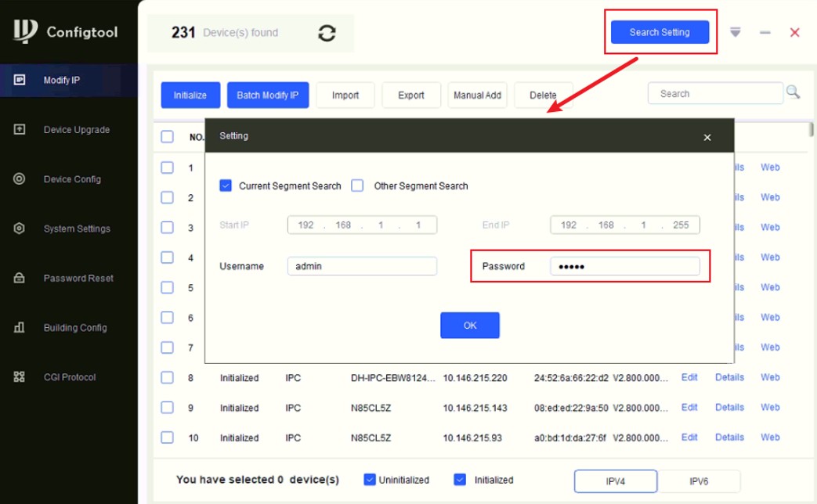Image resolution: width=817 pixels, height=504 pixels.
Task: Switch to the IPV6 tab
Action: pyautogui.click(x=699, y=481)
